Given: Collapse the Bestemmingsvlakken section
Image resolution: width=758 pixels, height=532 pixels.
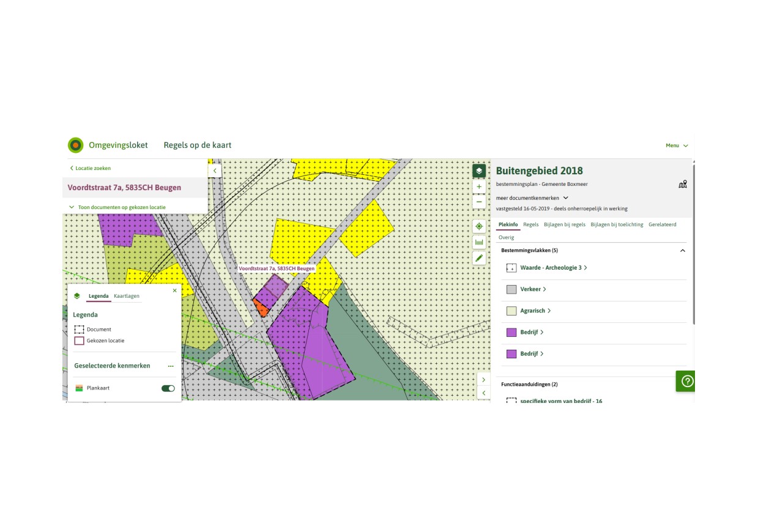Looking at the screenshot, I should 683,251.
